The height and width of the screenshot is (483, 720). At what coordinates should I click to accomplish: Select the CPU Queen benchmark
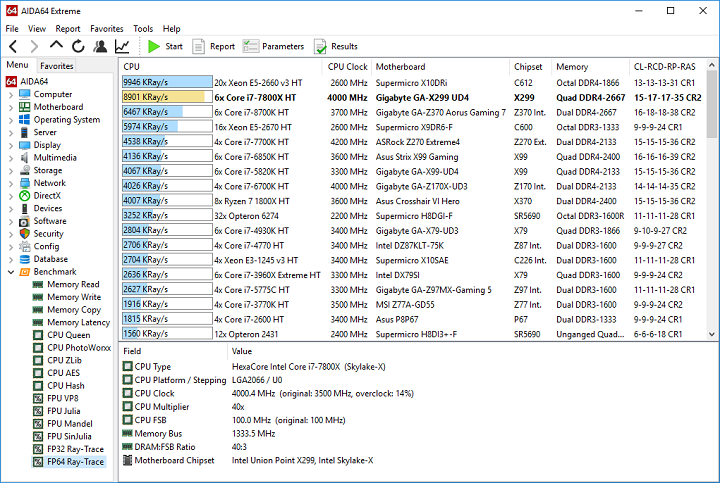pyautogui.click(x=68, y=335)
